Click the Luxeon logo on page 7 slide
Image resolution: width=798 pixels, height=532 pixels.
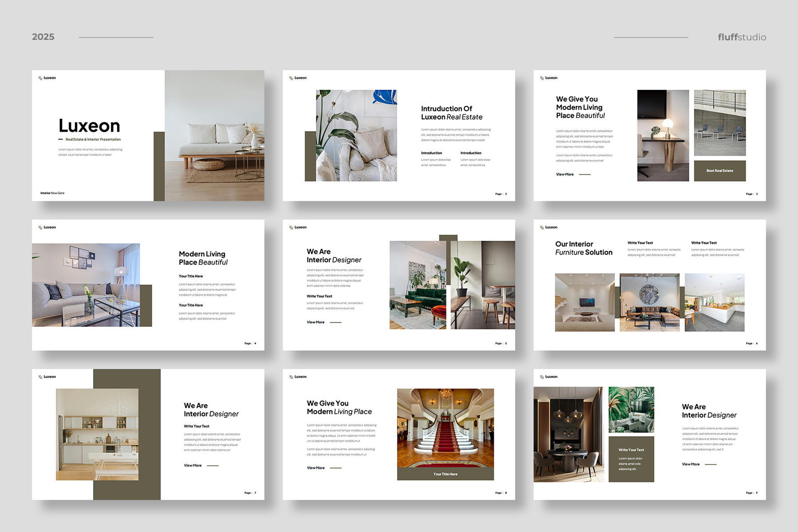coord(47,377)
